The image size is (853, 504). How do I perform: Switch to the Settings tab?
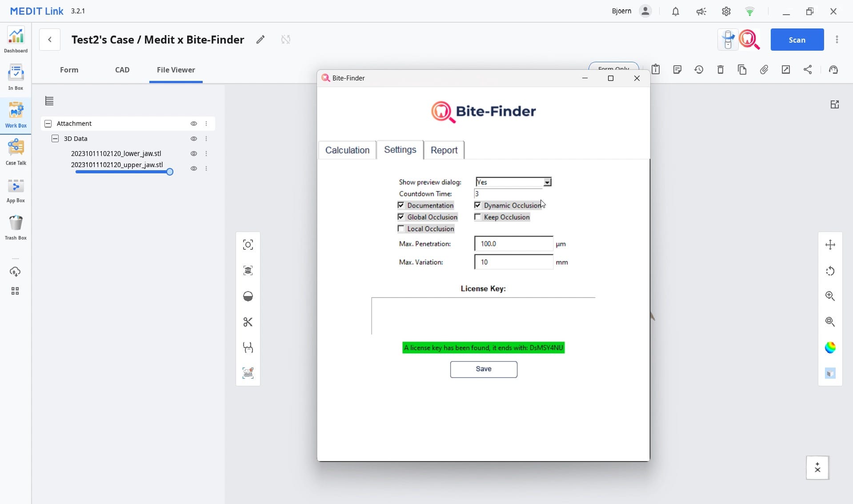click(400, 150)
